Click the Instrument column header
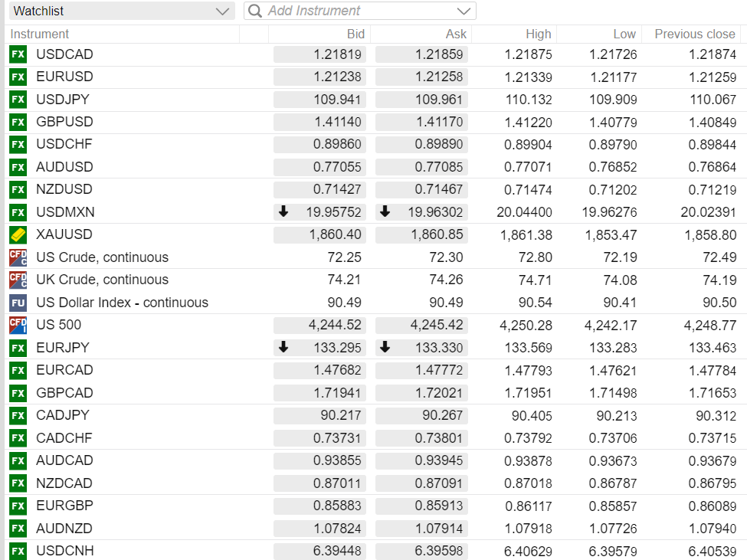This screenshot has height=560, width=747. tap(40, 34)
